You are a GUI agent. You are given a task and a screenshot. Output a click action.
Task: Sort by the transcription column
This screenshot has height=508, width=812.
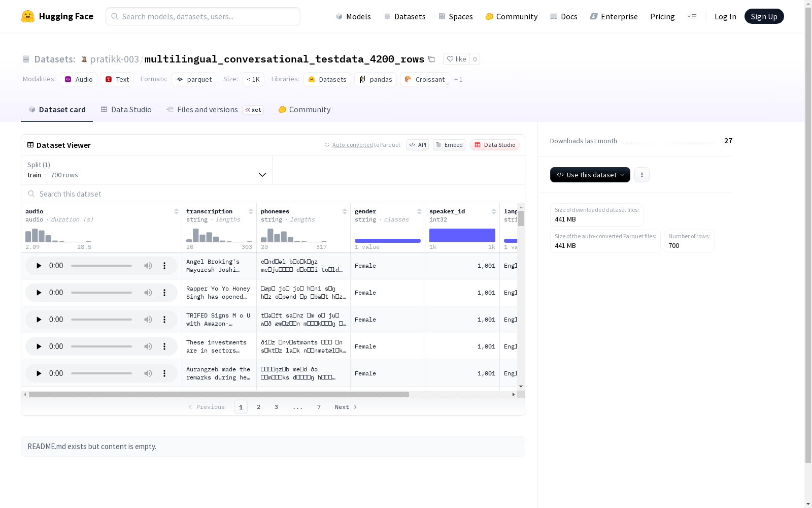point(251,211)
